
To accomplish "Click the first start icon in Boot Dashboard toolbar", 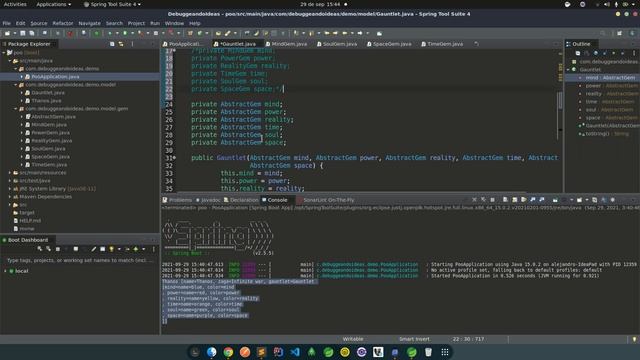I will coord(40,249).
